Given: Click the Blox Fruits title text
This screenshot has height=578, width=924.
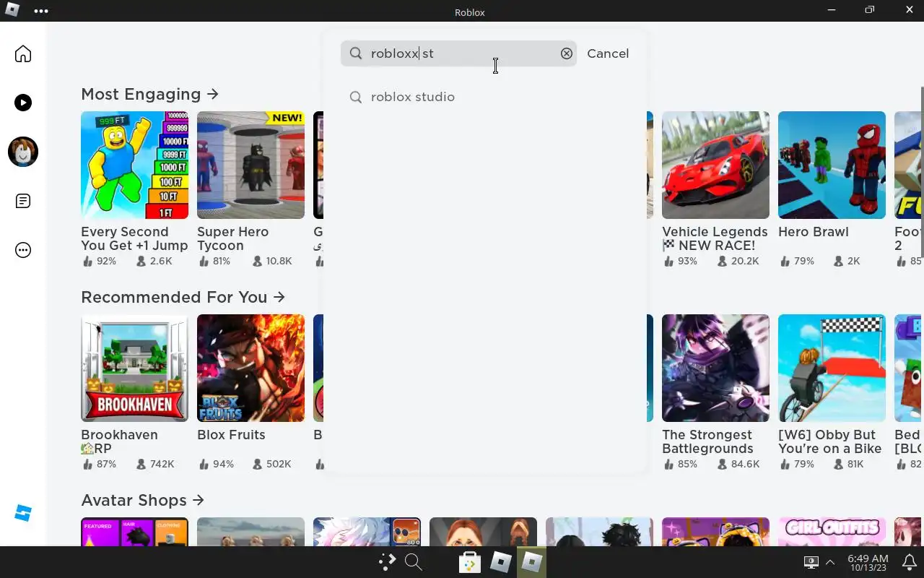Looking at the screenshot, I should [231, 435].
